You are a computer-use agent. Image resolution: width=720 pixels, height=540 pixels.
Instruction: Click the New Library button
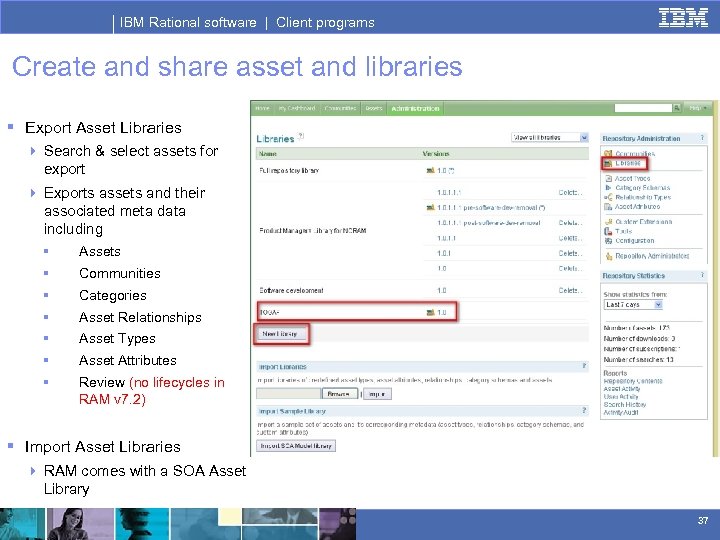point(281,334)
